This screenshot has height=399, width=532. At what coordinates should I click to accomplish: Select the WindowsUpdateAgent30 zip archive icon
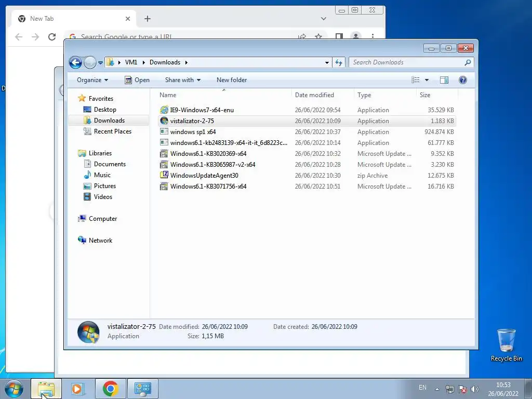coord(164,176)
